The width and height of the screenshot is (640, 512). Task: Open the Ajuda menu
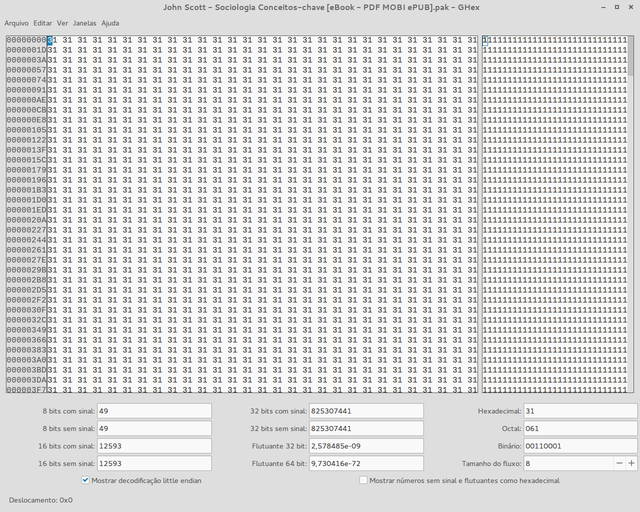110,22
